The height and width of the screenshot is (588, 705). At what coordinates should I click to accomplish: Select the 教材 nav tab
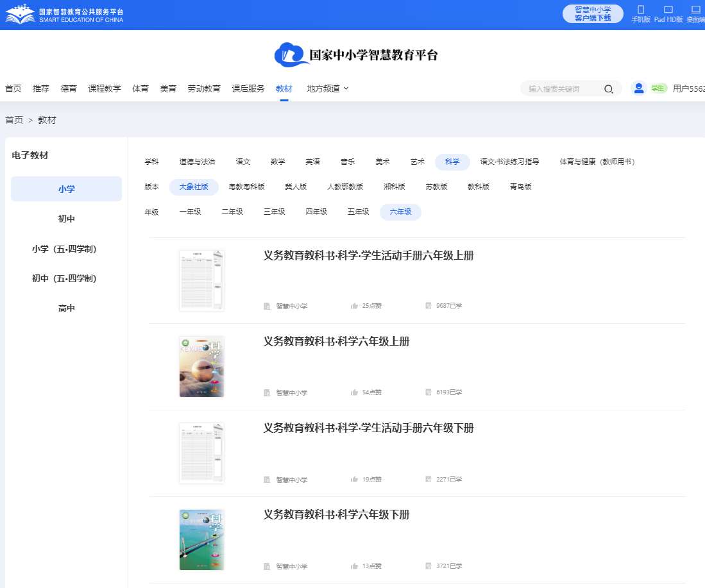click(284, 88)
